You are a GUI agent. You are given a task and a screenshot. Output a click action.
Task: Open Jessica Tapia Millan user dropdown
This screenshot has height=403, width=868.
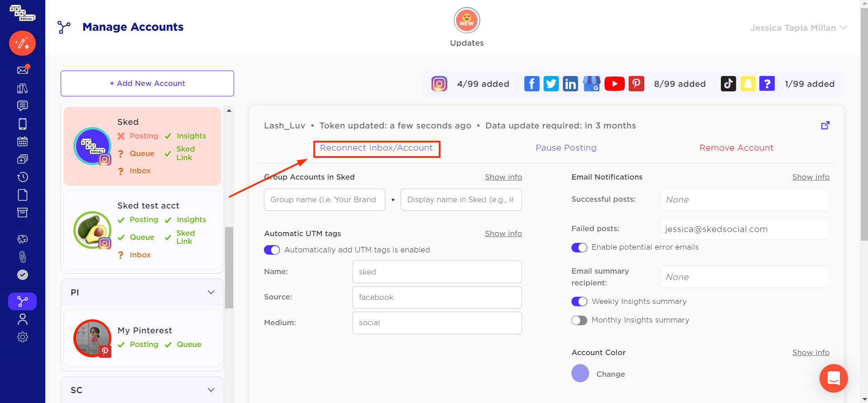tap(798, 28)
